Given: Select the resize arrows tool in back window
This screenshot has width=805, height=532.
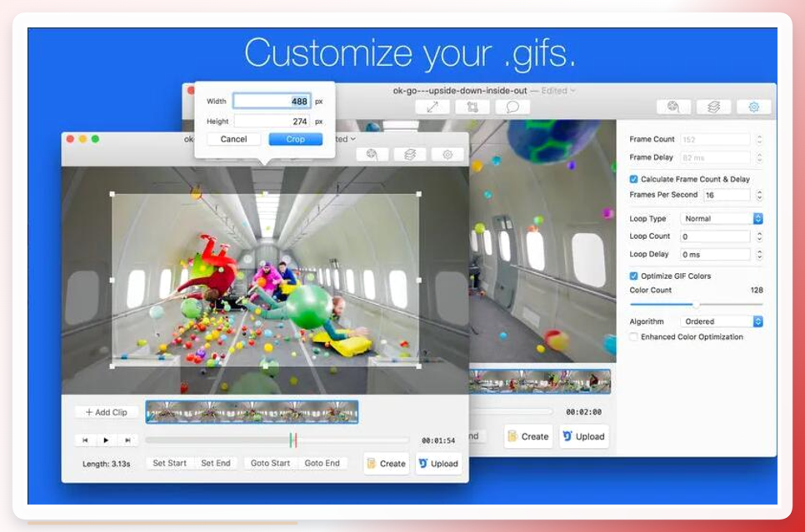Looking at the screenshot, I should pyautogui.click(x=432, y=107).
